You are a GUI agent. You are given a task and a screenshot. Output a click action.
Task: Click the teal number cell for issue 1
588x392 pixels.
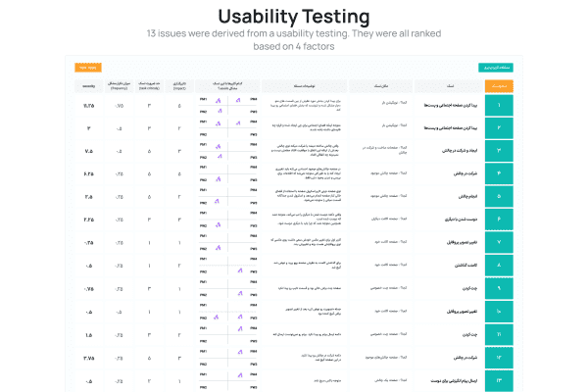[499, 106]
